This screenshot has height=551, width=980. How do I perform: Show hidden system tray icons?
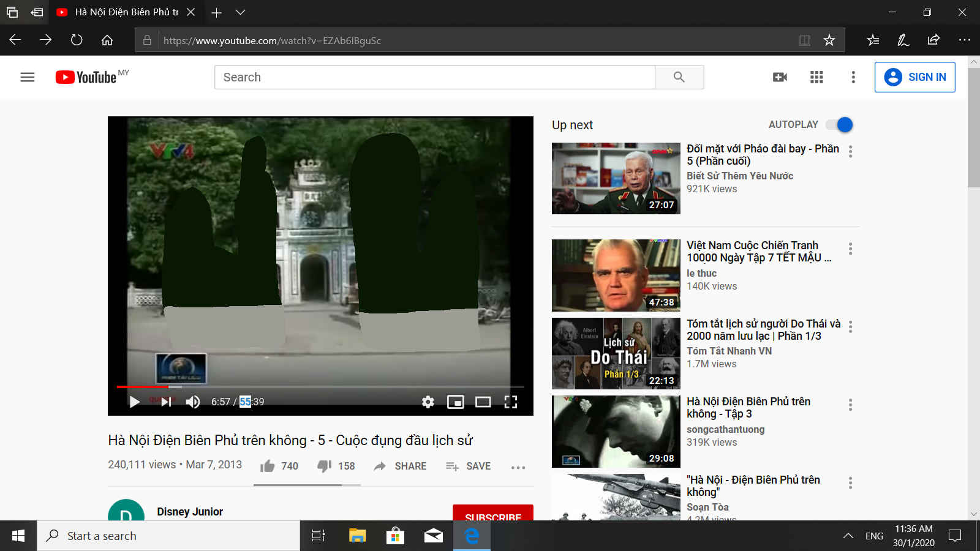848,536
